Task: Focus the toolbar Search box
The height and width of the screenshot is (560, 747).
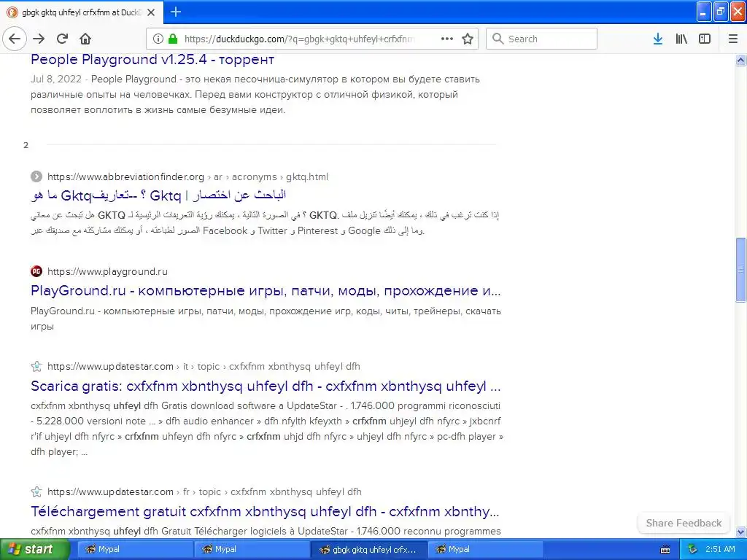Action: click(x=542, y=39)
